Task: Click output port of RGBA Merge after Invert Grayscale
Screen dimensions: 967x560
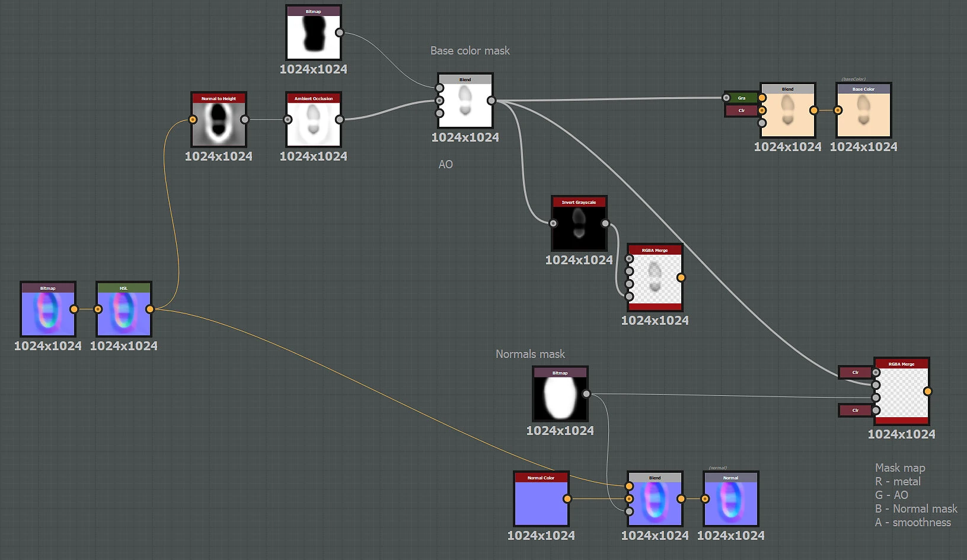Action: (681, 277)
